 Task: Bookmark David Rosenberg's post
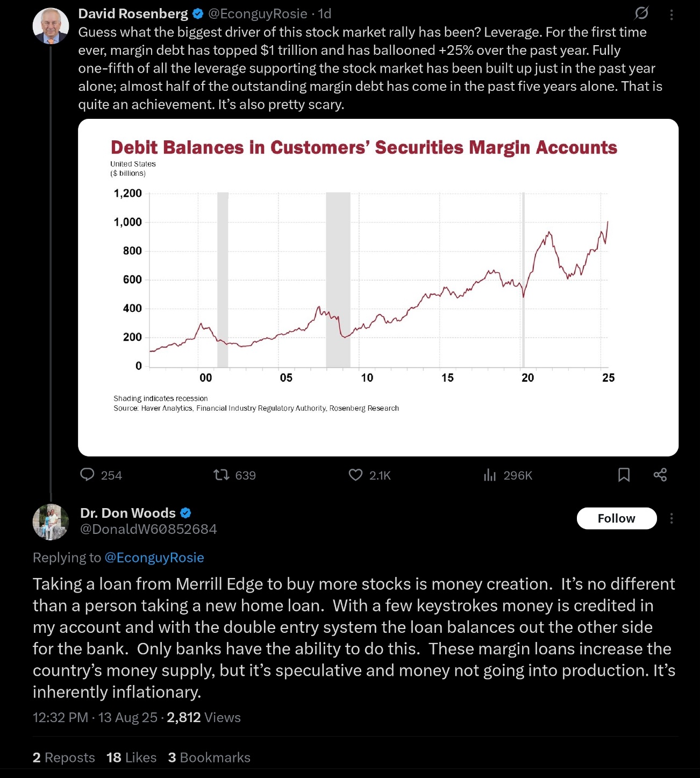tap(624, 475)
